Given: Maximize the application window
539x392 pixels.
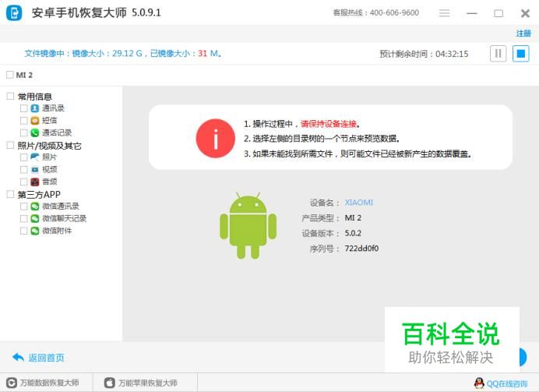Looking at the screenshot, I should tap(498, 13).
